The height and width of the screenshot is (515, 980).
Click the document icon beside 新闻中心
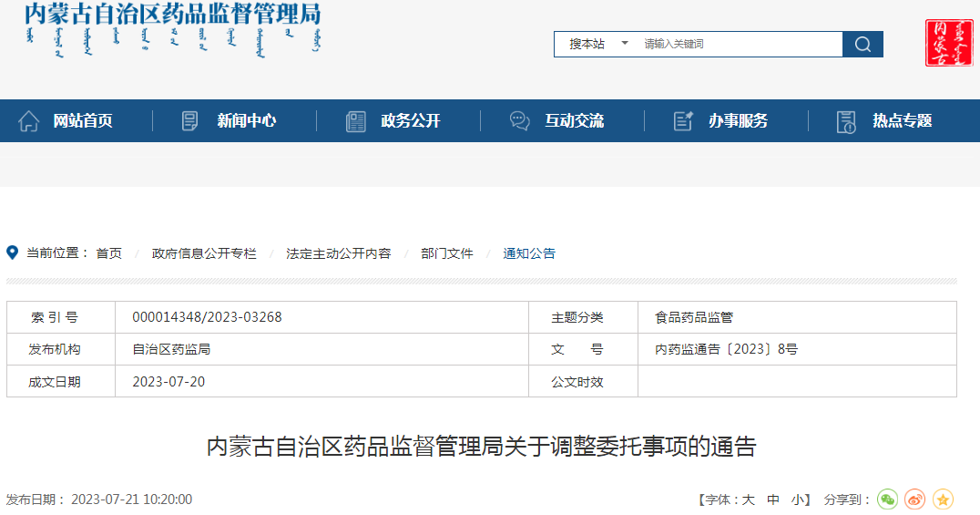pos(189,120)
